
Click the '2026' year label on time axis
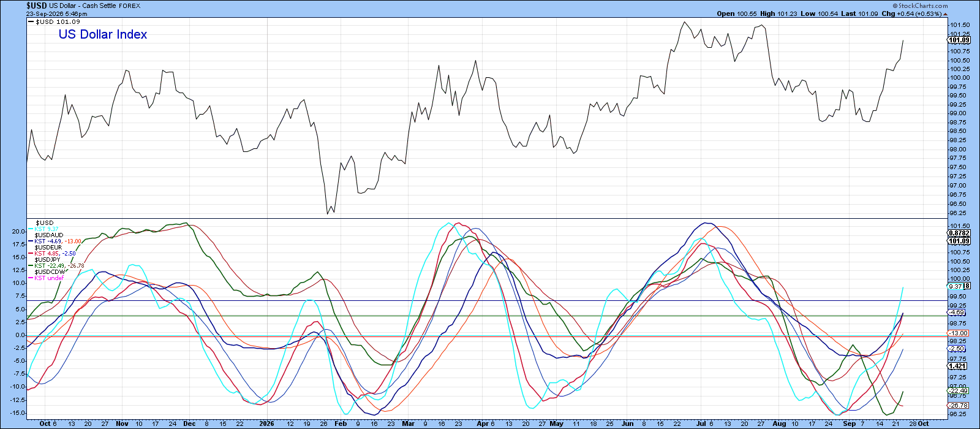pos(266,423)
